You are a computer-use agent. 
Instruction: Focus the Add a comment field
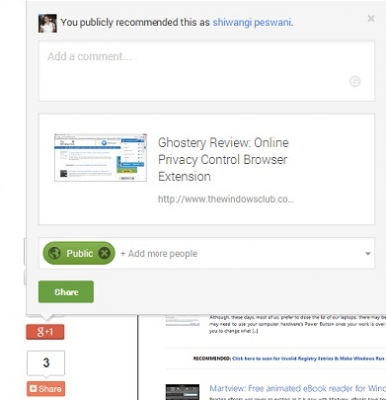pyautogui.click(x=207, y=71)
